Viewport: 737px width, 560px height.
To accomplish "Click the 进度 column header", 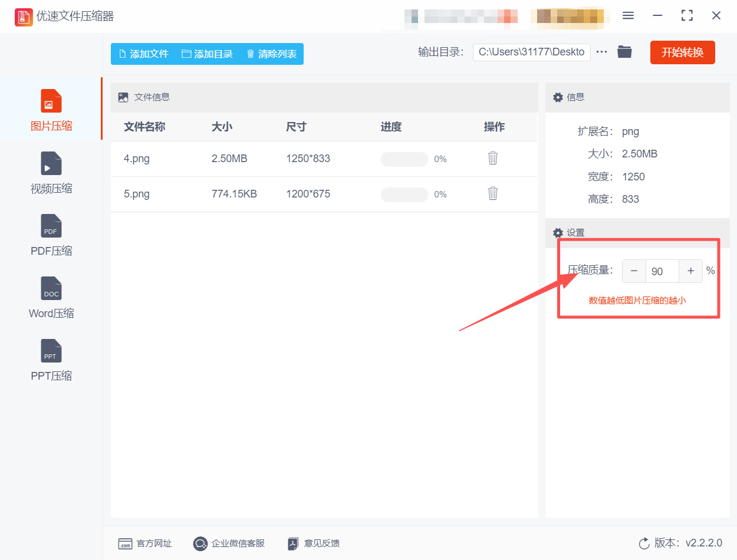I will [391, 127].
